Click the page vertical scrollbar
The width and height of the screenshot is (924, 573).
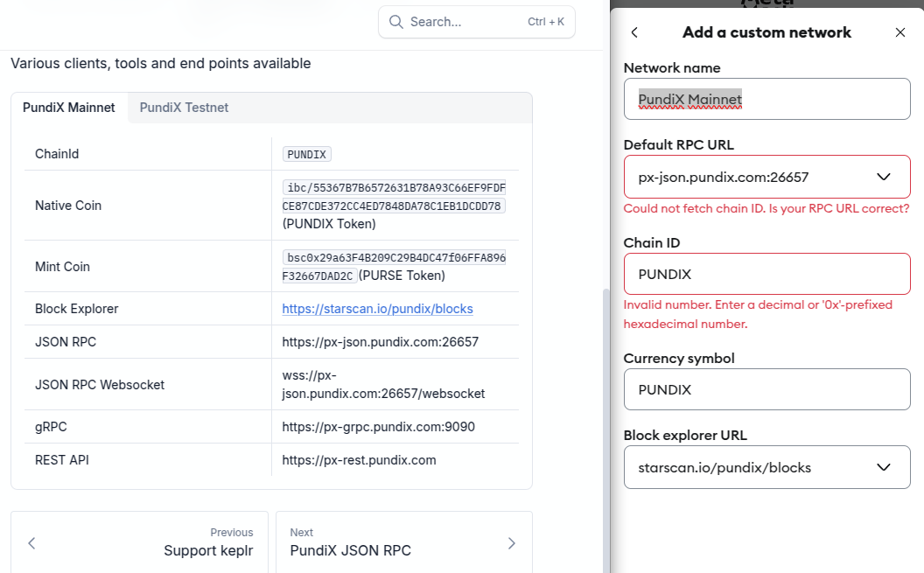605,430
